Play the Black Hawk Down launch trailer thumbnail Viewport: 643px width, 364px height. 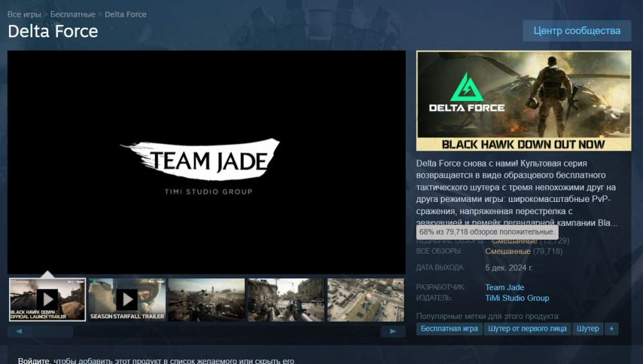pos(48,299)
